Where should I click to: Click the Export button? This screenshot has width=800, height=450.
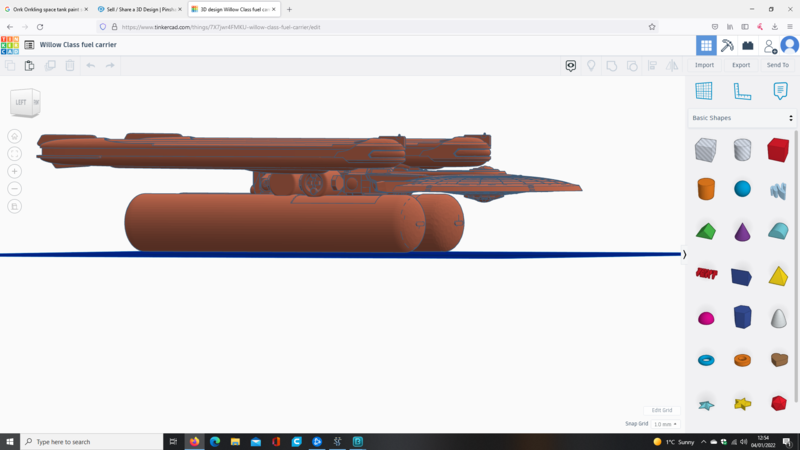pyautogui.click(x=741, y=65)
